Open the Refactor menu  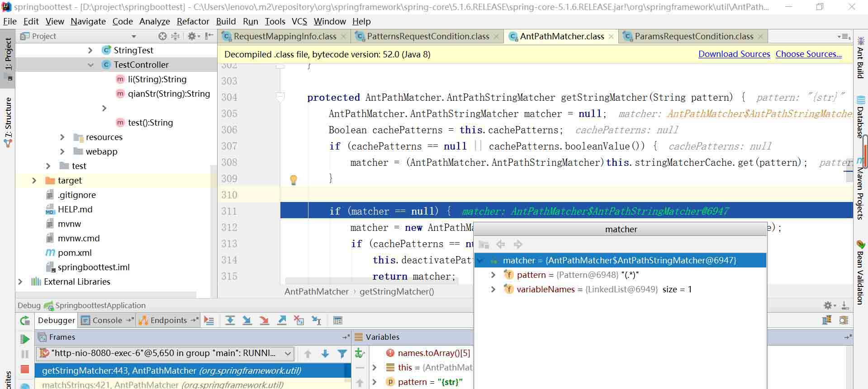point(193,21)
